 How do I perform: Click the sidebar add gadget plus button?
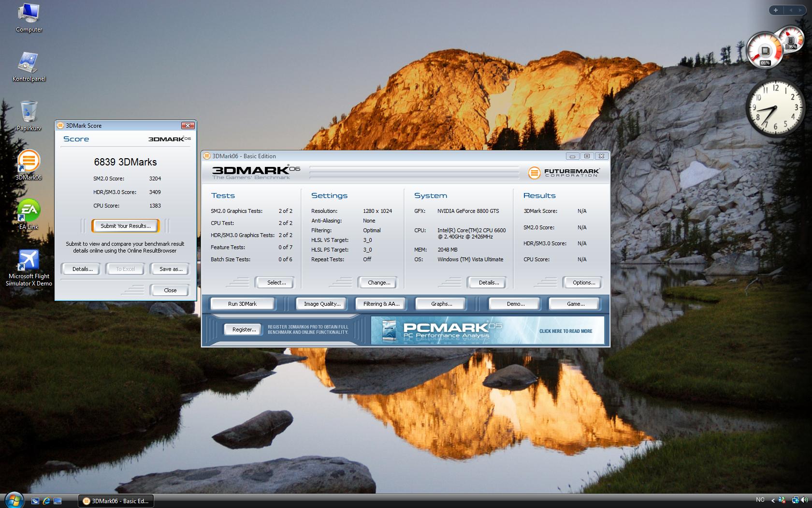pos(776,10)
